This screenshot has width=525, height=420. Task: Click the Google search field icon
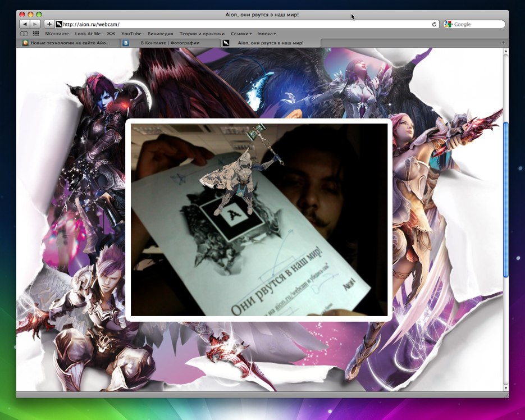click(x=448, y=24)
